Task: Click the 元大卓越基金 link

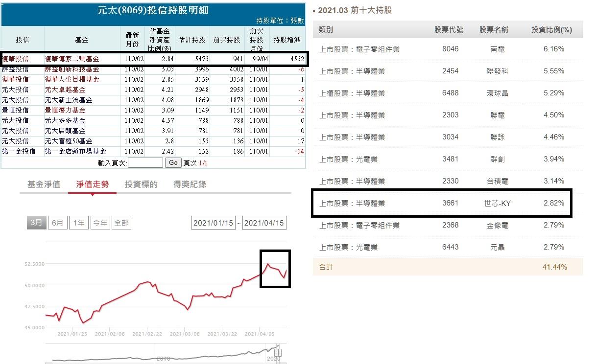Action: [65, 90]
